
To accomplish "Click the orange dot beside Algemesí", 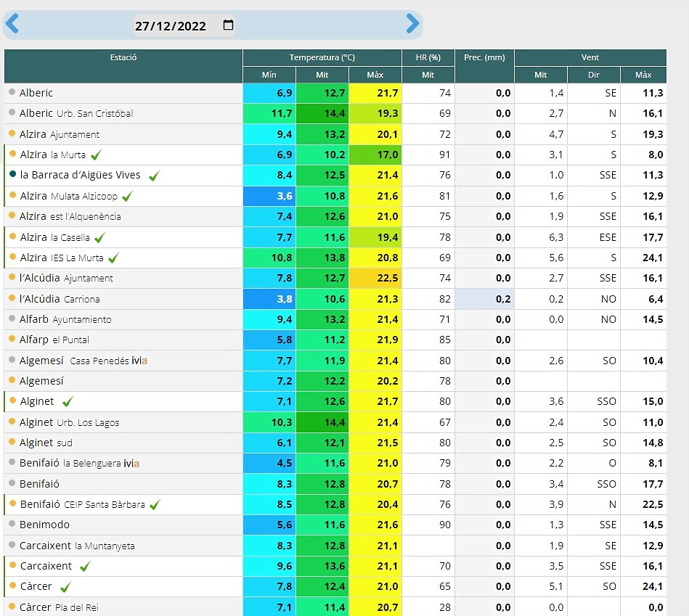I will point(12,379).
